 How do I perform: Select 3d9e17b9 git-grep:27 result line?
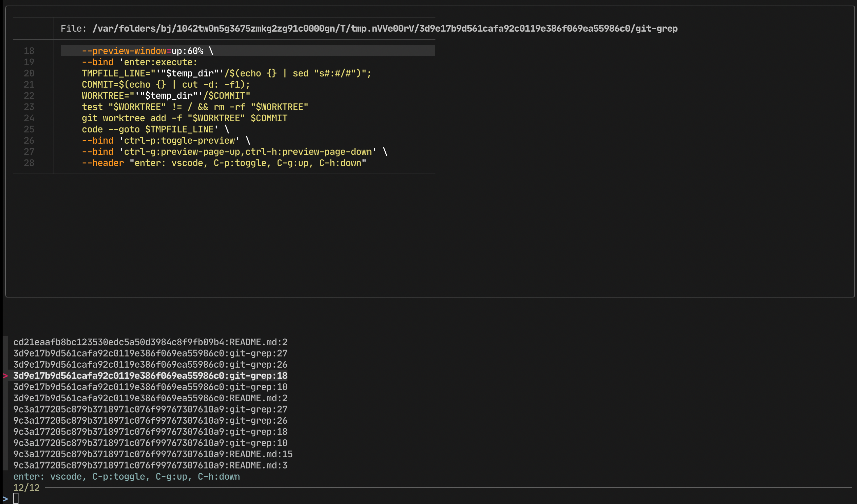[x=150, y=353]
